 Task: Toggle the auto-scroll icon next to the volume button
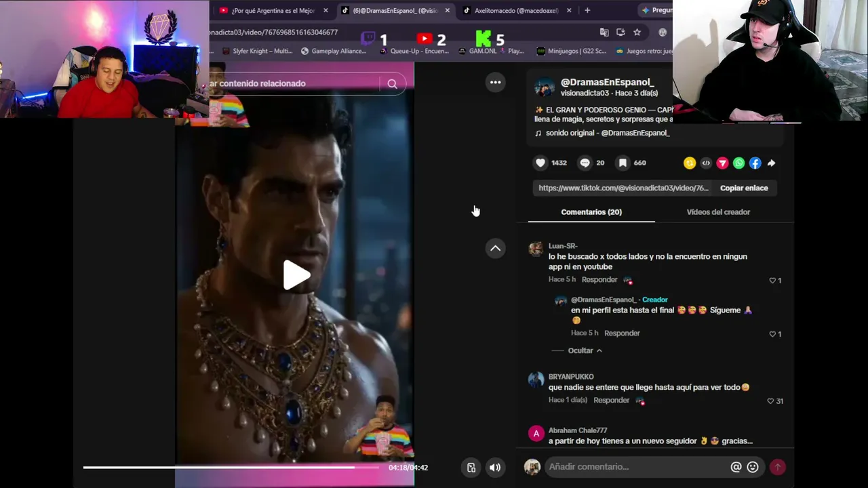pyautogui.click(x=471, y=467)
